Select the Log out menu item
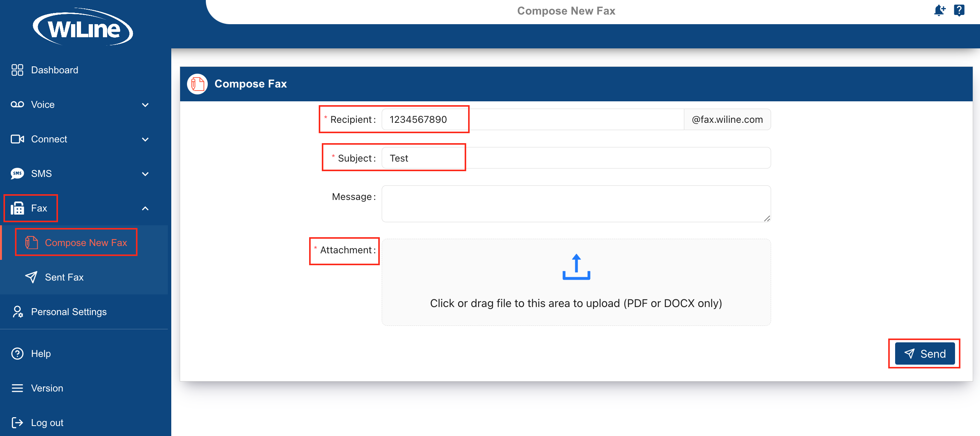Screen dimensions: 980x436 (x=84, y=423)
